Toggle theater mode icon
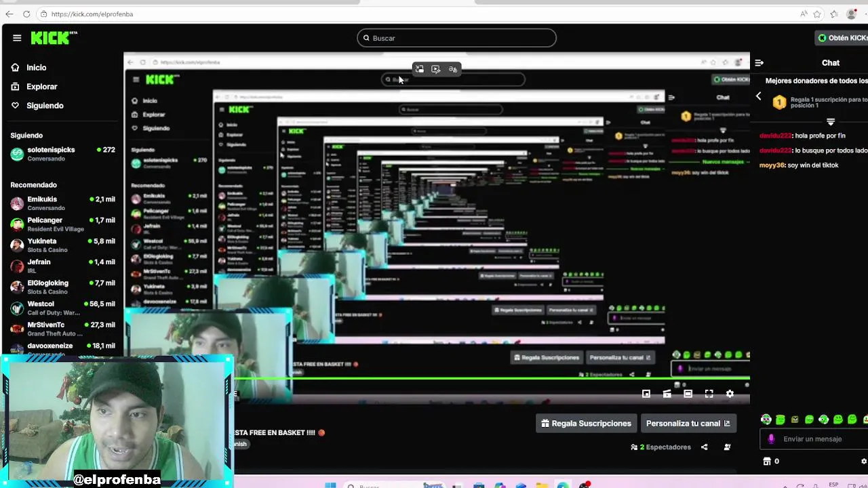Screen dimensions: 868x488 tap(688, 394)
